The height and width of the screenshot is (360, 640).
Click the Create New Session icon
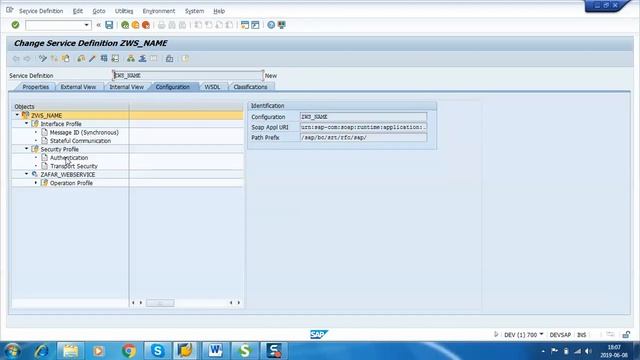coord(244,25)
